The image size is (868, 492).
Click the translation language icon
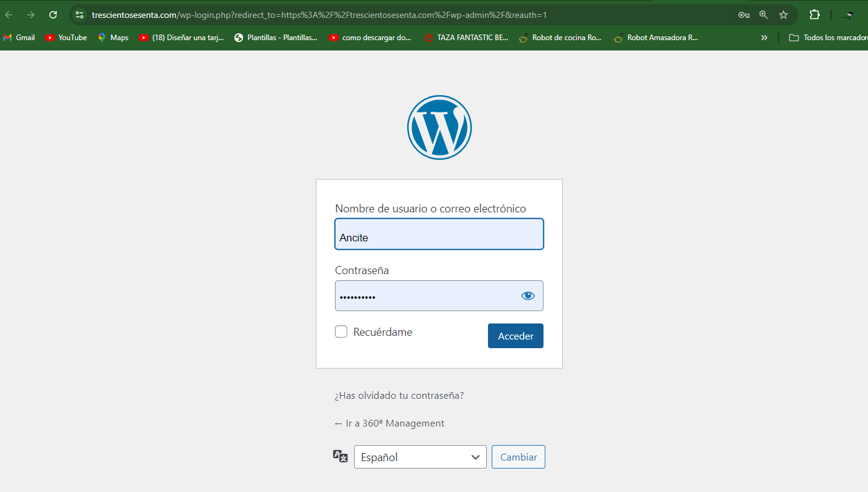pyautogui.click(x=341, y=456)
